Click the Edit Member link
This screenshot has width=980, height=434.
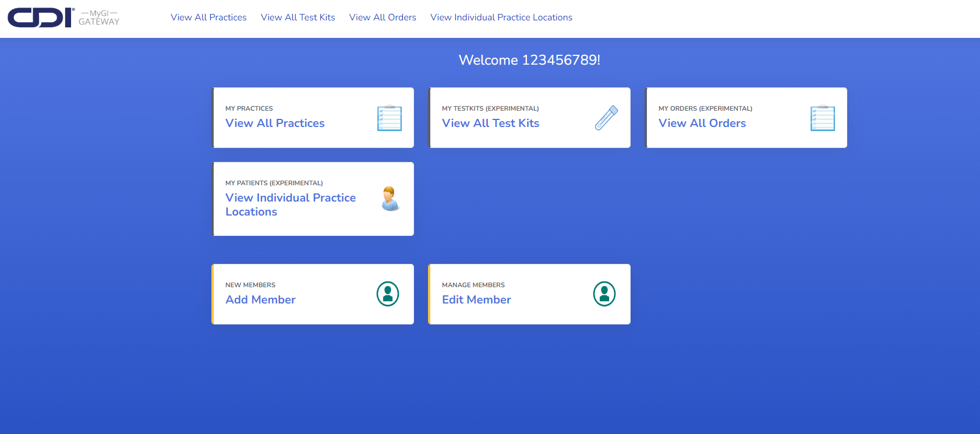[x=476, y=300]
